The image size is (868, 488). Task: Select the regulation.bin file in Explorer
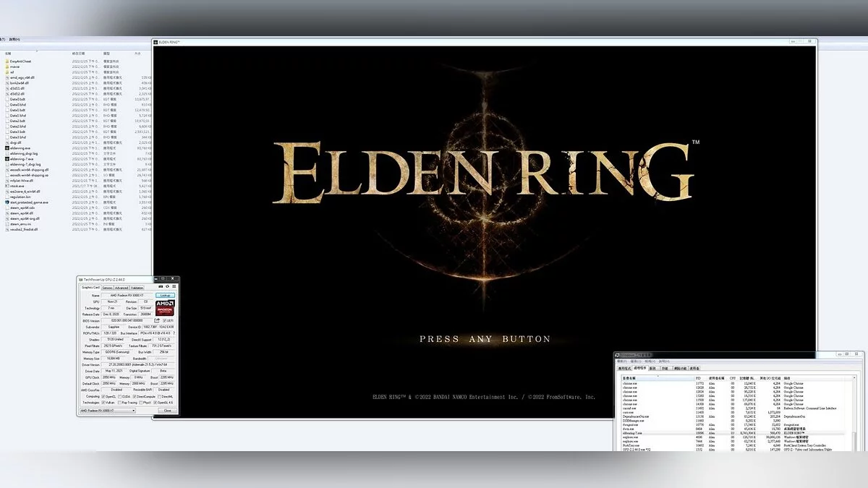click(x=17, y=197)
